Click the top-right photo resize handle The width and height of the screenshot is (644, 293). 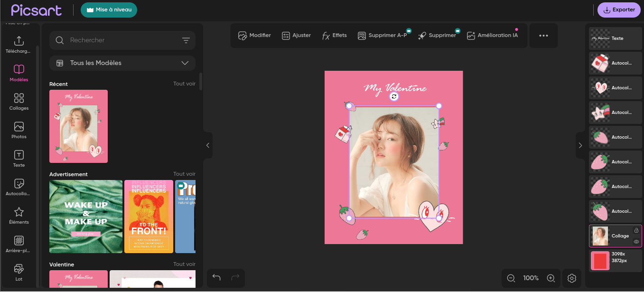point(439,106)
